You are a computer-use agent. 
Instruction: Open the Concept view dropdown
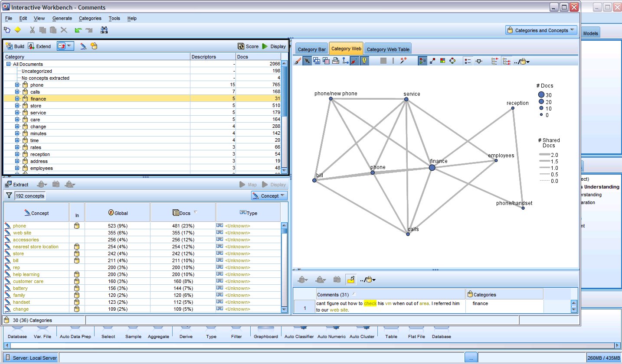click(269, 196)
